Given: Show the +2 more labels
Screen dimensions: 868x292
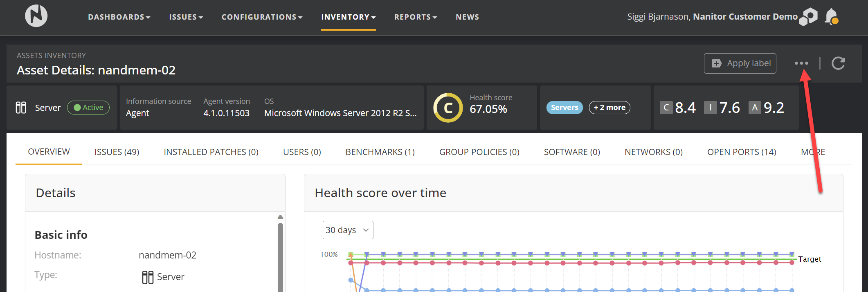Looking at the screenshot, I should (609, 108).
